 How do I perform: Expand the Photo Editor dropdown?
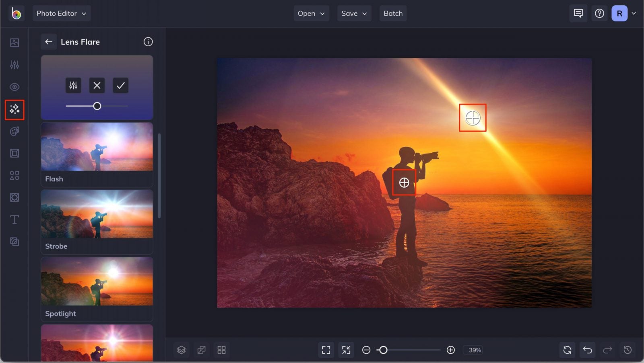pos(61,13)
